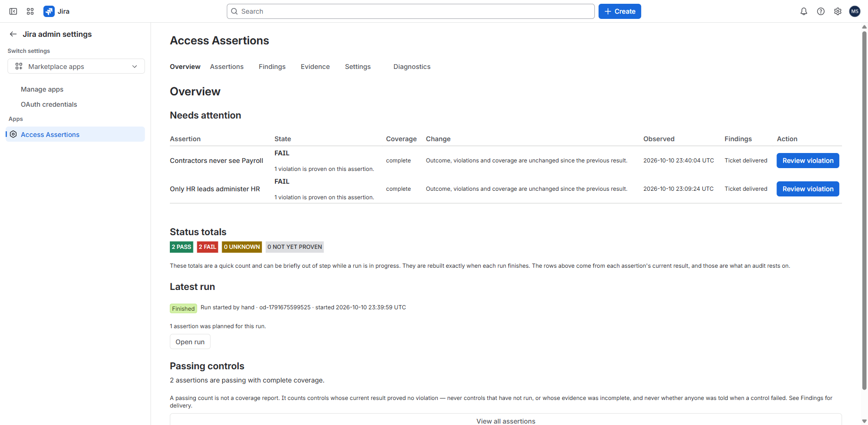Go back using the arrow beside Jira admin settings

point(13,34)
